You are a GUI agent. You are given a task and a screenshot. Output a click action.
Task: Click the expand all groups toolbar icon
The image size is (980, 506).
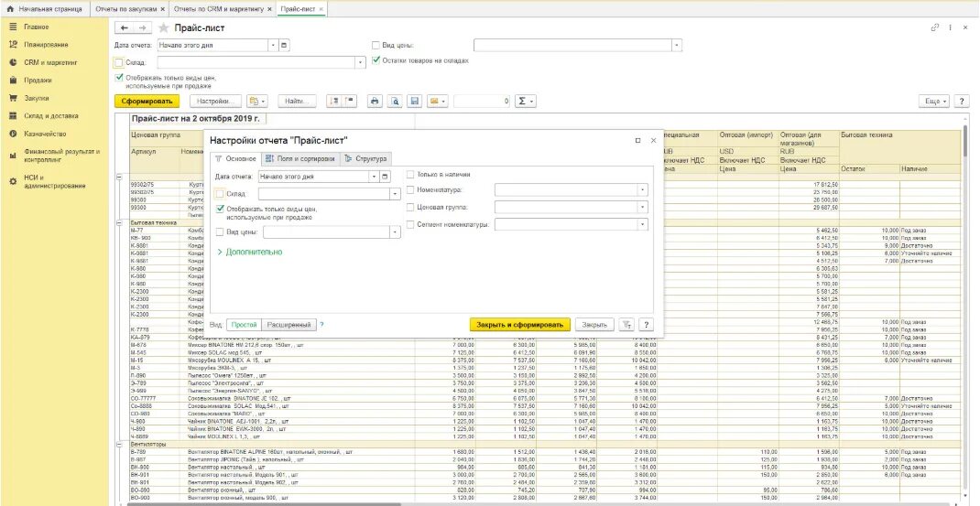pyautogui.click(x=333, y=102)
